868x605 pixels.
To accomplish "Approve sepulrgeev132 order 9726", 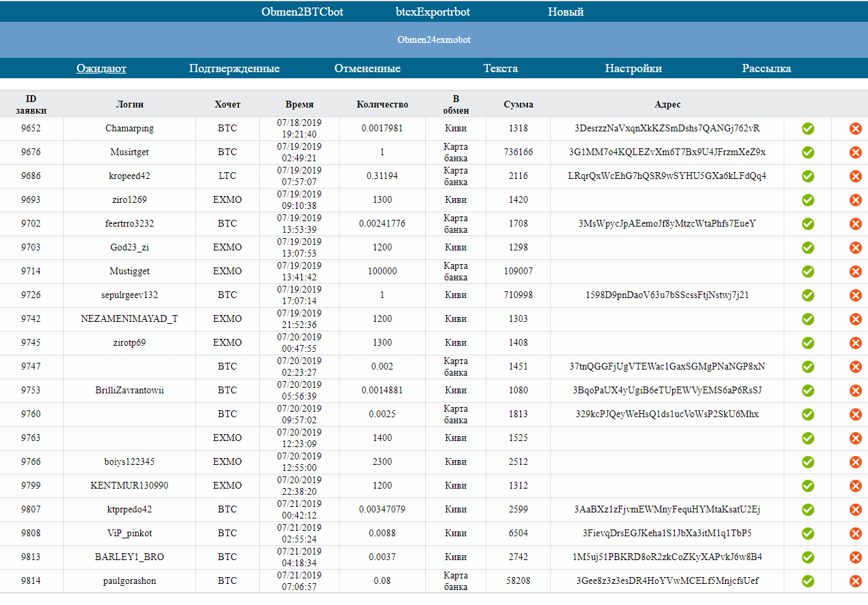I will click(808, 295).
